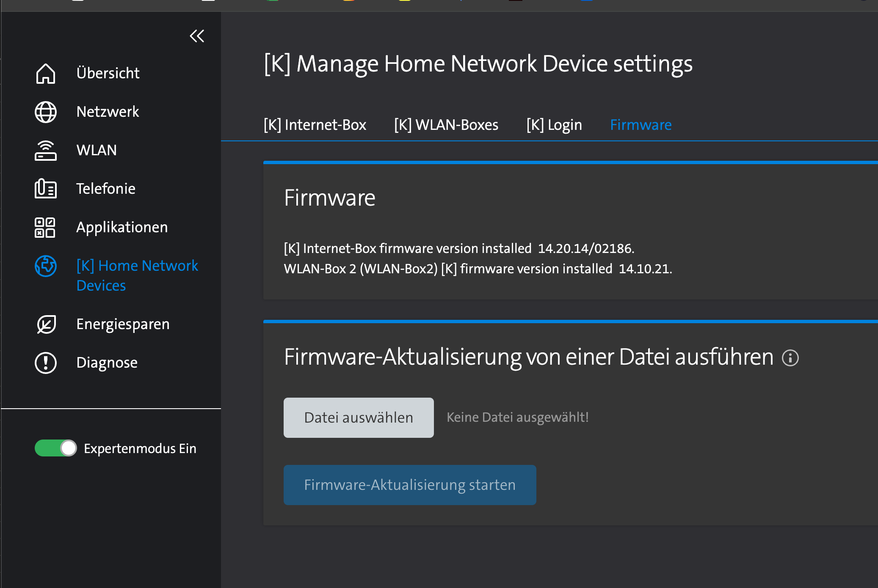Open the WLAN-Boxes tab
Viewport: 878px width, 588px height.
pos(446,125)
